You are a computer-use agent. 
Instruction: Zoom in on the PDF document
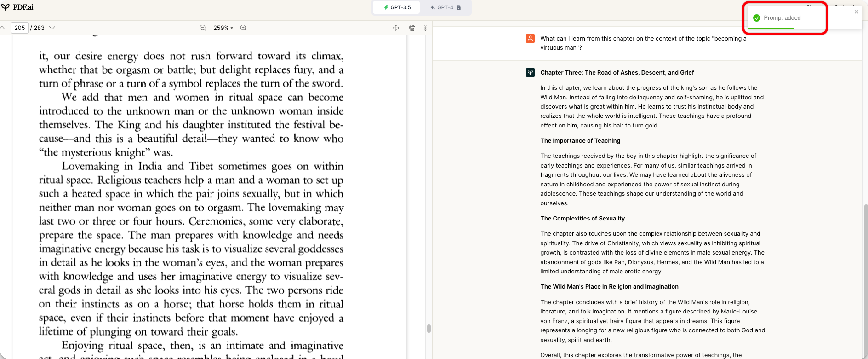click(244, 28)
